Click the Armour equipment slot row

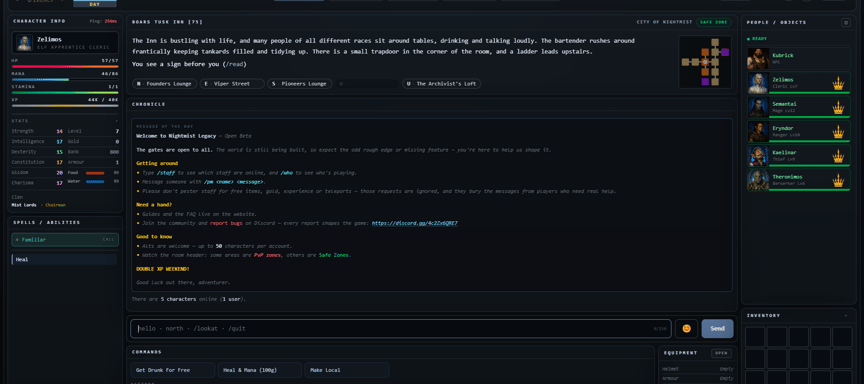tap(699, 378)
